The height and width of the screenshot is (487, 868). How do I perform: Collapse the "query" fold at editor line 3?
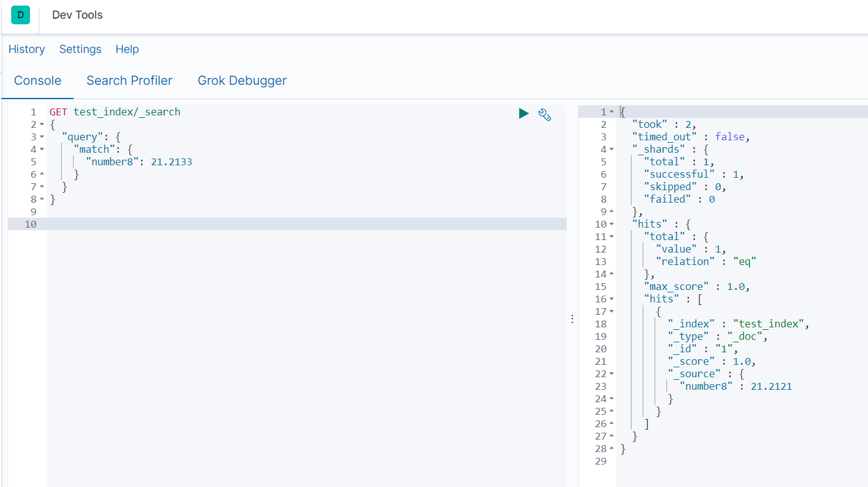(42, 137)
